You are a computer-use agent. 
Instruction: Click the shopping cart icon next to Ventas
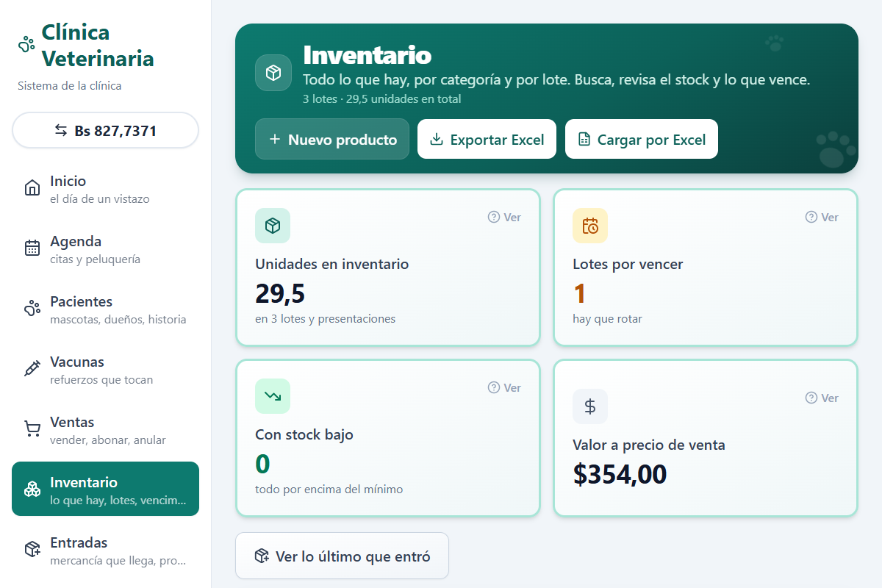coord(32,429)
